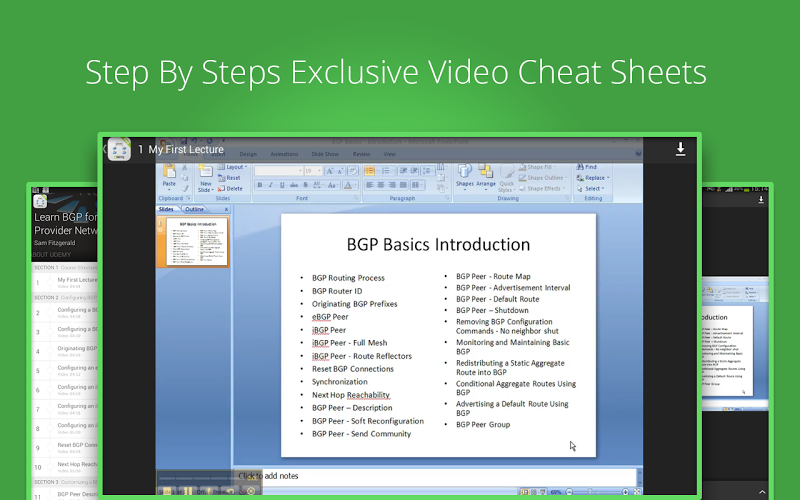Click the 'Click to add notes' field
Image resolution: width=800 pixels, height=500 pixels.
[435, 476]
